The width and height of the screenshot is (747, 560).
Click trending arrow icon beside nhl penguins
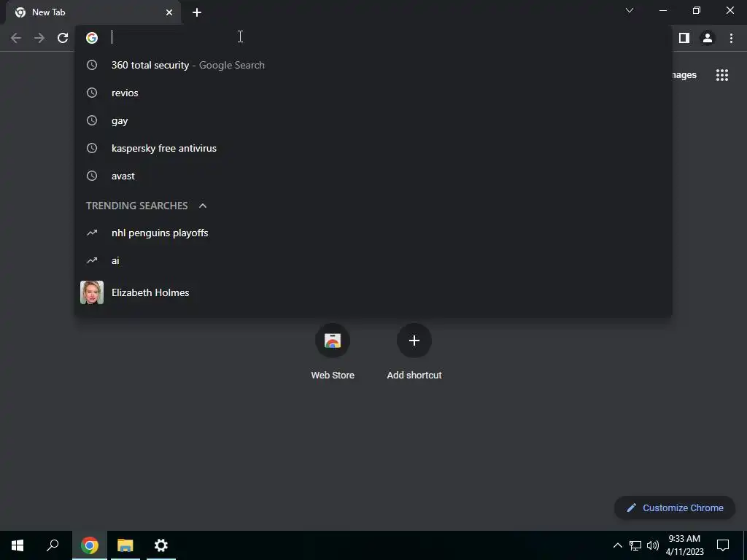coord(92,233)
